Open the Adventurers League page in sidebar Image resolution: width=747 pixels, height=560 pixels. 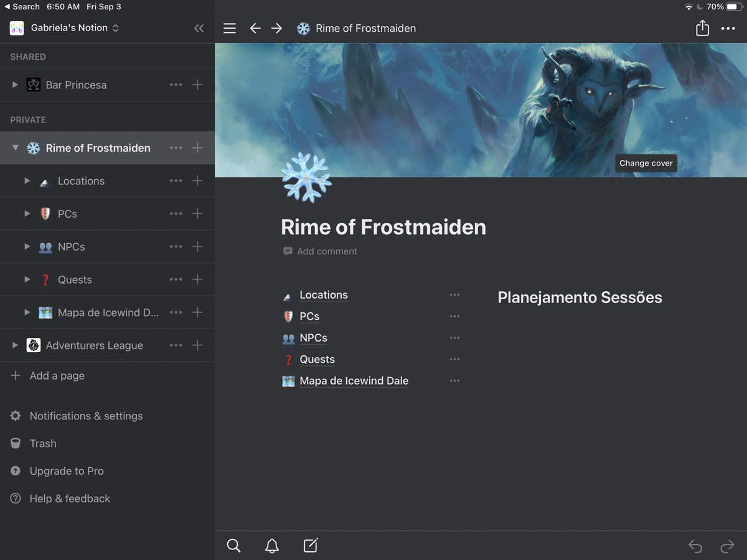pyautogui.click(x=95, y=345)
